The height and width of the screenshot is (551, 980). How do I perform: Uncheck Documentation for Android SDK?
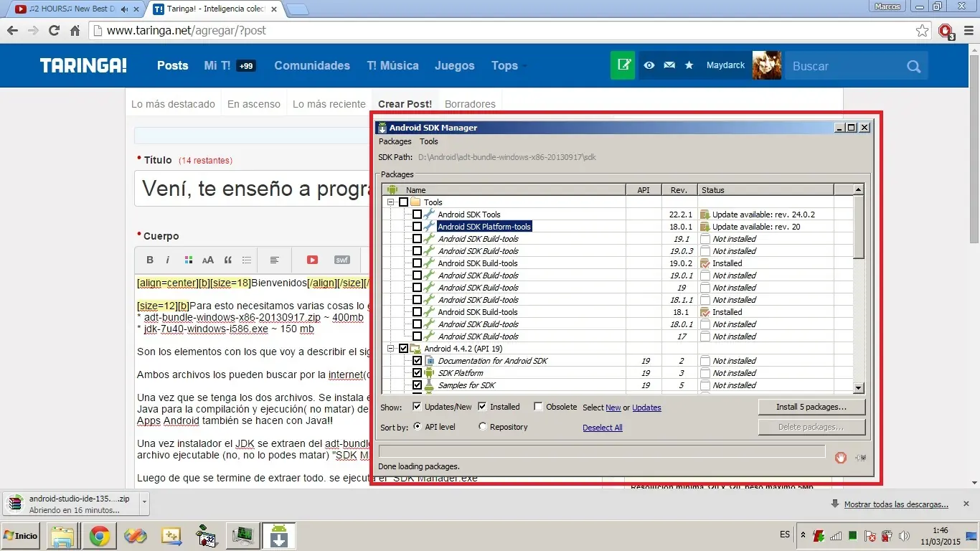pos(417,361)
